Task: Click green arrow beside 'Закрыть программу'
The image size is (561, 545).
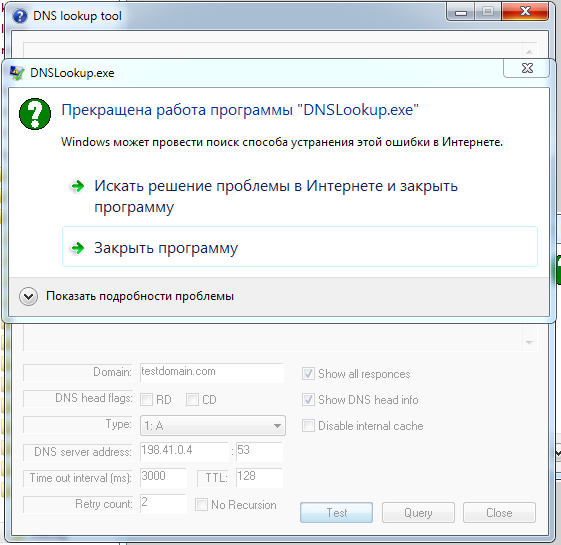Action: pyautogui.click(x=78, y=248)
